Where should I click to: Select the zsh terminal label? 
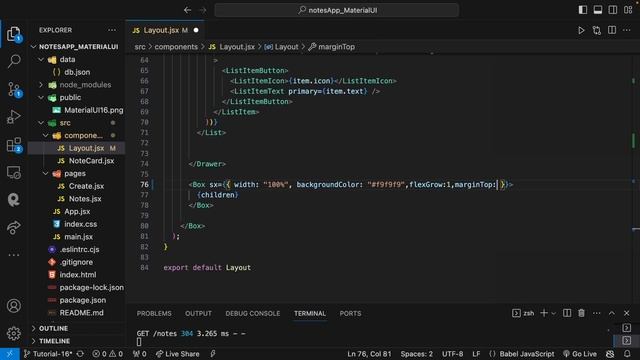click(x=523, y=313)
